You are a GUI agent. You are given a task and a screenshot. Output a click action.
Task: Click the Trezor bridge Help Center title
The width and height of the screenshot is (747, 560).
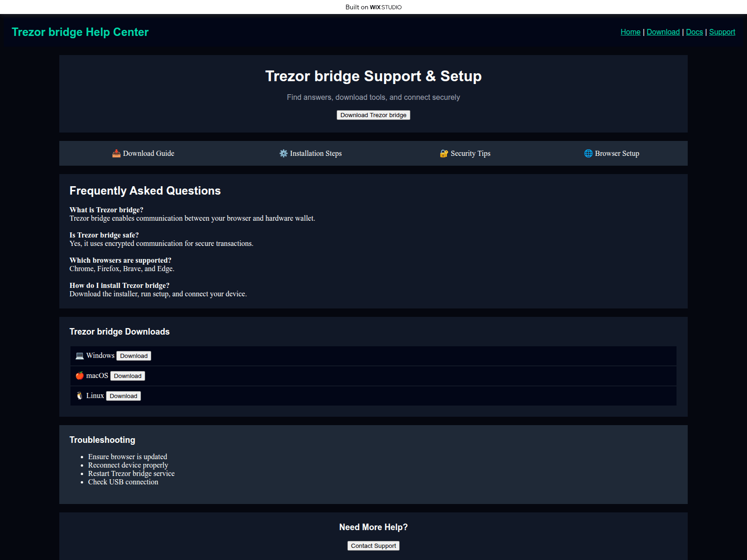click(80, 32)
